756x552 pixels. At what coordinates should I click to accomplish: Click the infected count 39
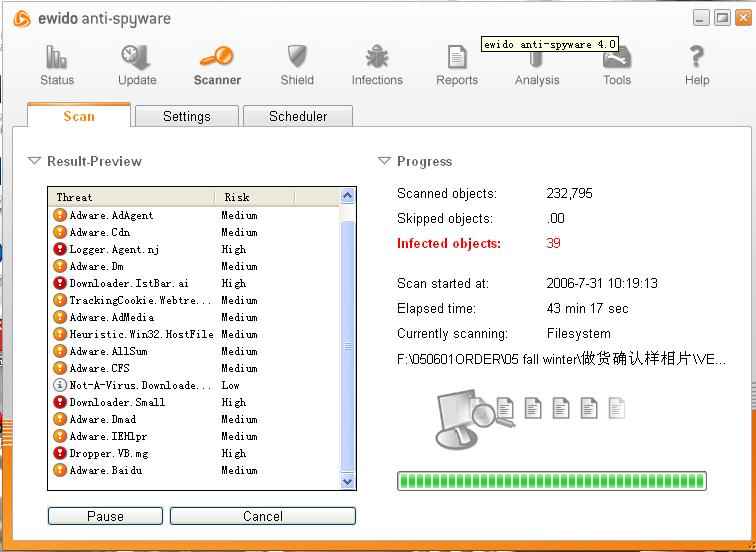coord(554,242)
